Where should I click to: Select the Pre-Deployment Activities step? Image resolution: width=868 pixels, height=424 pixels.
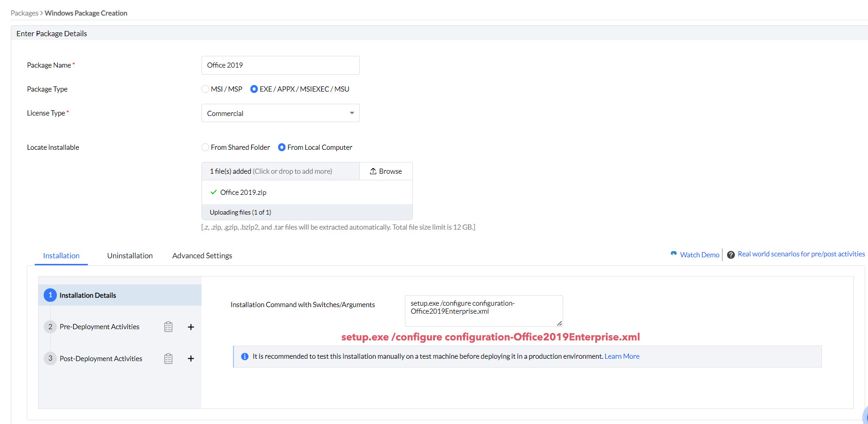pos(100,327)
